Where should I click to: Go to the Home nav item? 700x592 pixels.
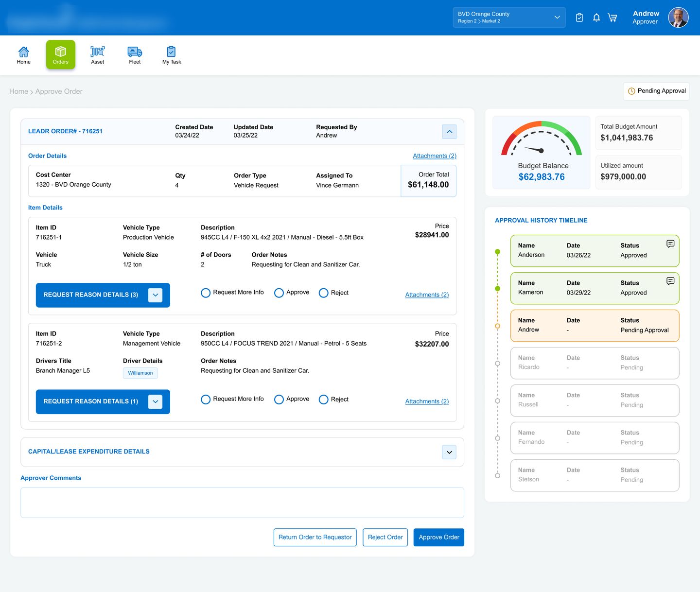click(x=24, y=55)
